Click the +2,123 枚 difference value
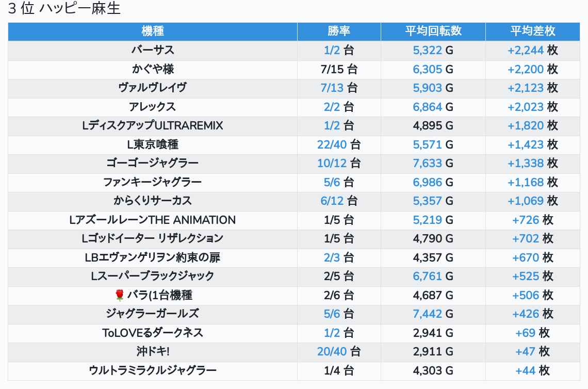The image size is (588, 389). (x=532, y=88)
